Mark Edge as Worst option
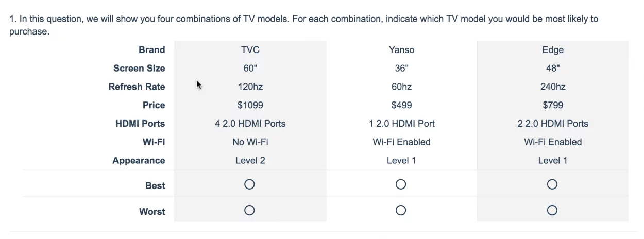 click(552, 210)
